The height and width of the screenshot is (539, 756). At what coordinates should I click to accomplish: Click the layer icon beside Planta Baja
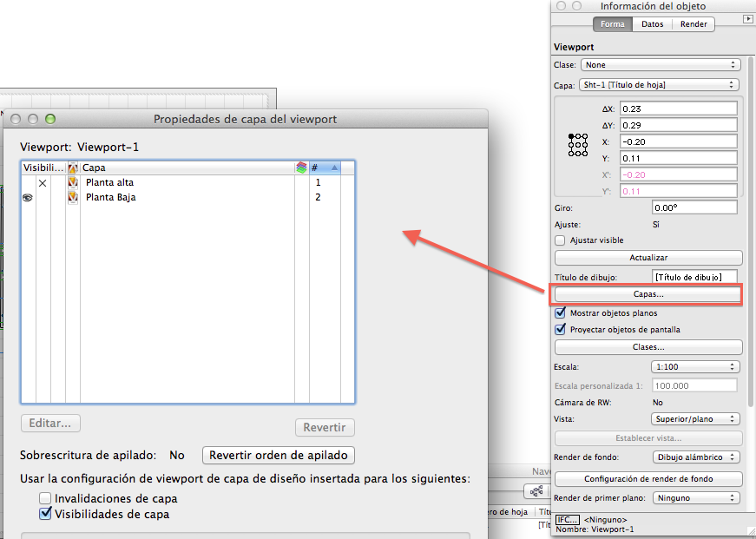click(73, 198)
